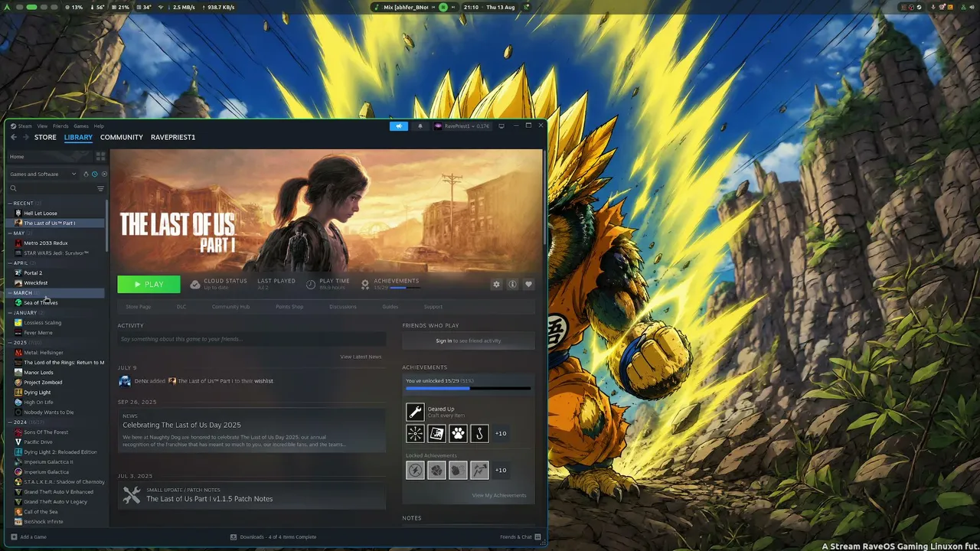
Task: Click the Play Time clock icon
Action: pyautogui.click(x=311, y=284)
